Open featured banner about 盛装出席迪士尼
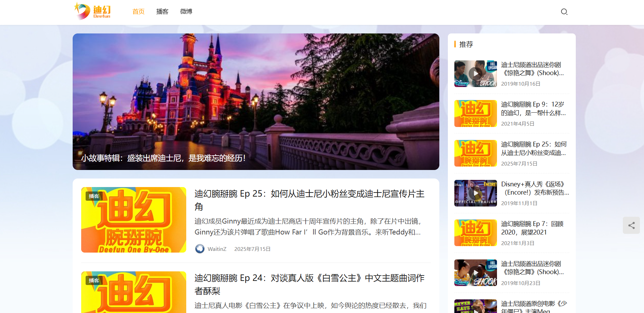 pyautogui.click(x=256, y=102)
